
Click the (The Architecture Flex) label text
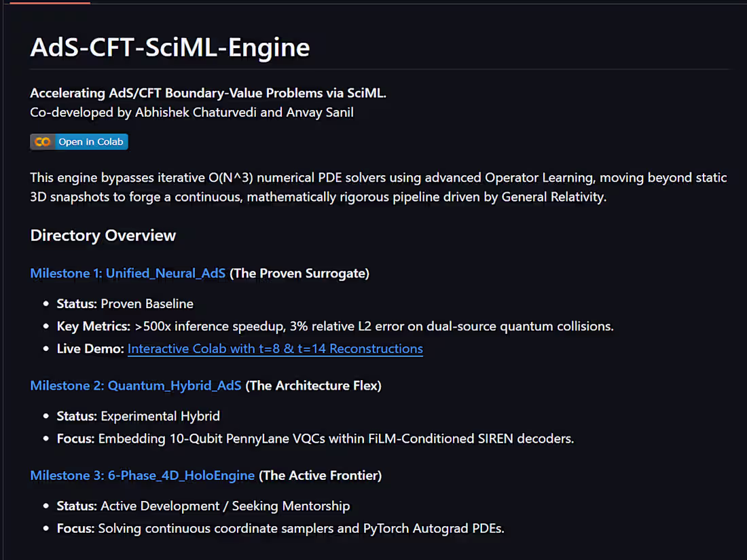pyautogui.click(x=314, y=386)
